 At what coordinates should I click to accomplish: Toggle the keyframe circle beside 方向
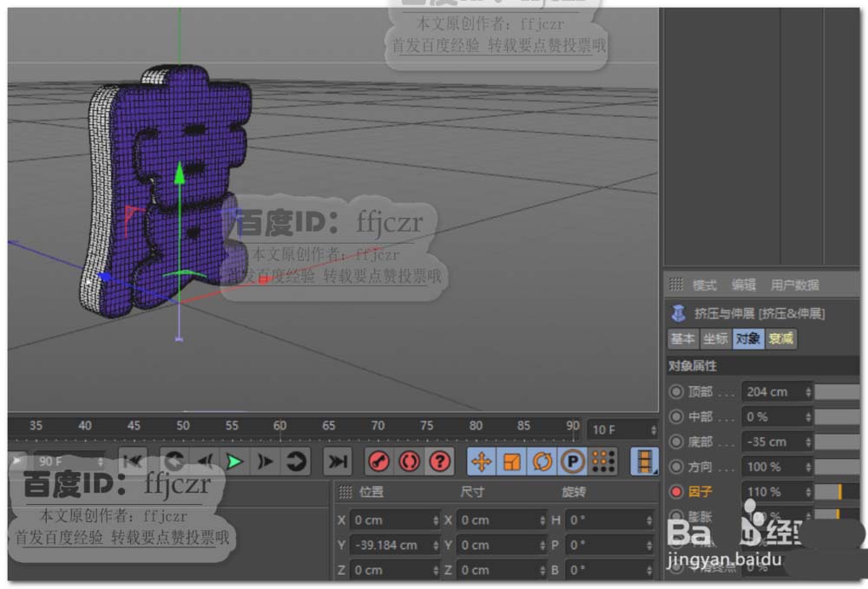[x=676, y=467]
